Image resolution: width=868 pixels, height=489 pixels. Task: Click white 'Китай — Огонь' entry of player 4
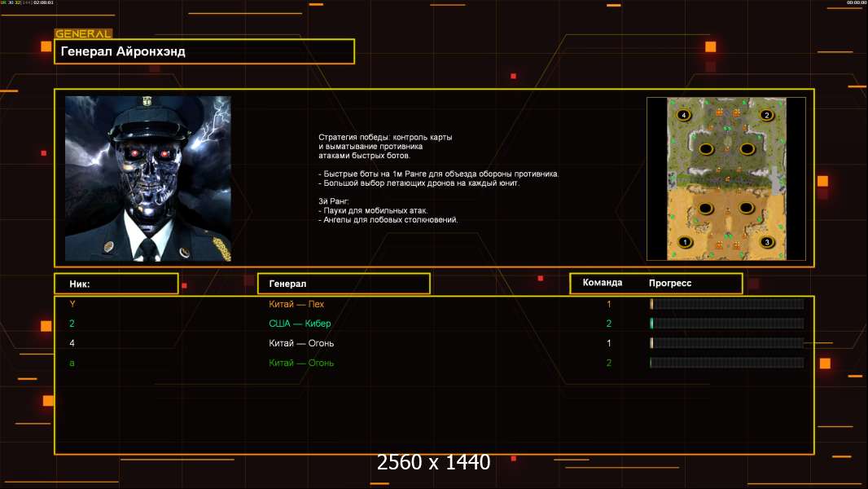[x=301, y=343]
